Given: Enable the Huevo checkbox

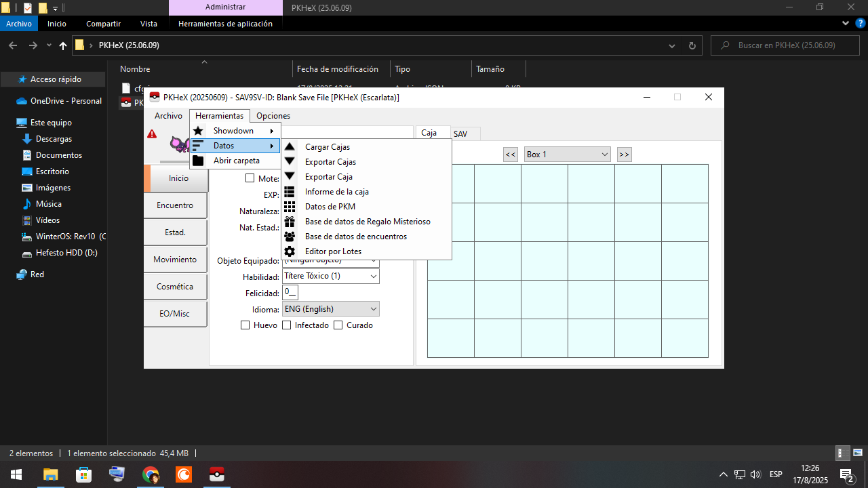Looking at the screenshot, I should tap(245, 325).
